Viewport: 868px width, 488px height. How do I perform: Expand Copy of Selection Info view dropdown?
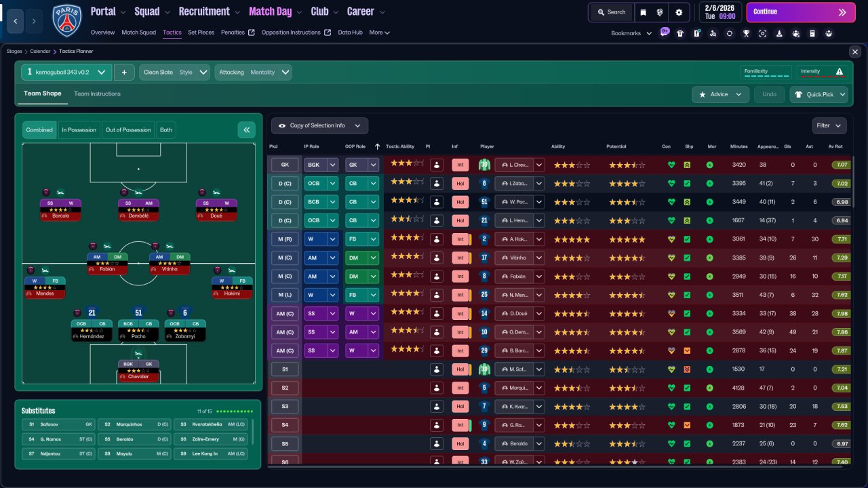[x=319, y=125]
